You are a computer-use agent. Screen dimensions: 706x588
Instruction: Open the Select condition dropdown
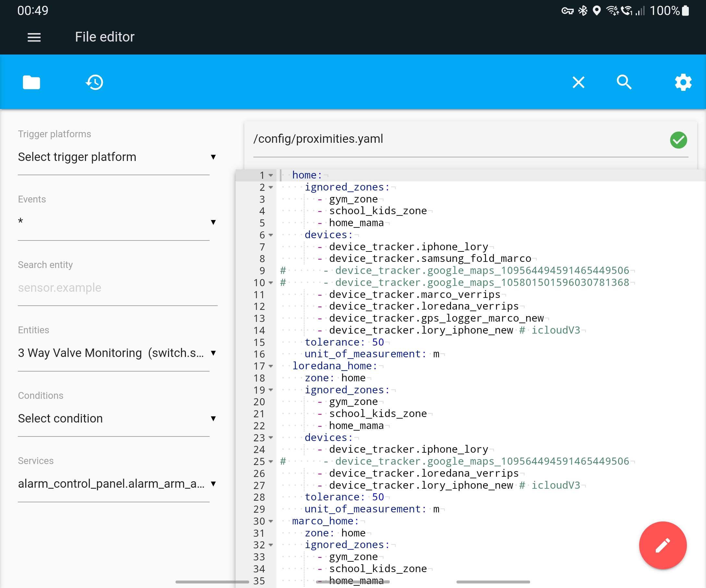117,419
